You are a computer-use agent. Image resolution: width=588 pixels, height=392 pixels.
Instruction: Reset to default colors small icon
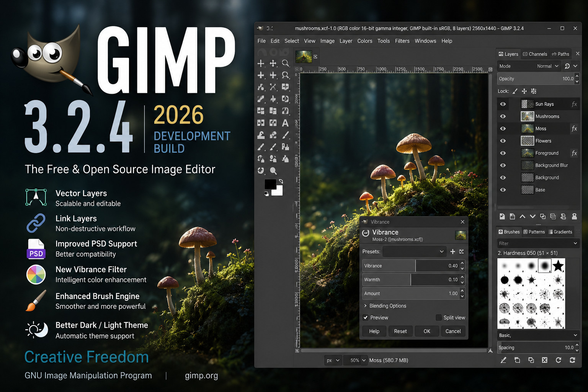click(x=266, y=194)
